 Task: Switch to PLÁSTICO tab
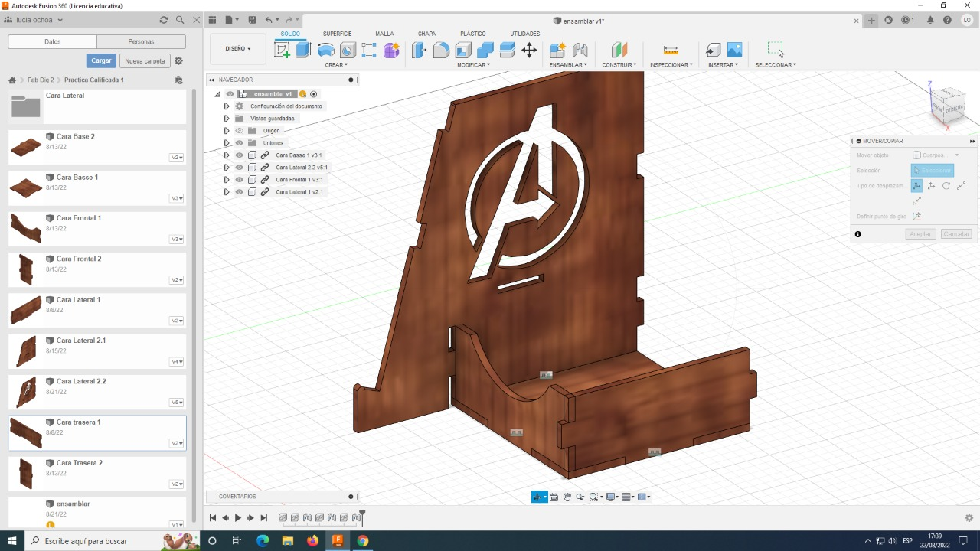(x=472, y=34)
